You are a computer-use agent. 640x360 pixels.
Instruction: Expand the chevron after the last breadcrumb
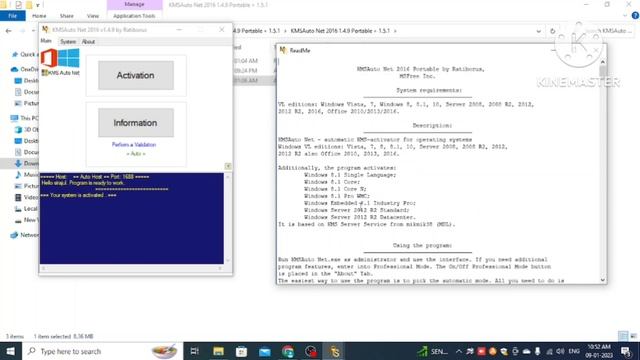pos(395,31)
